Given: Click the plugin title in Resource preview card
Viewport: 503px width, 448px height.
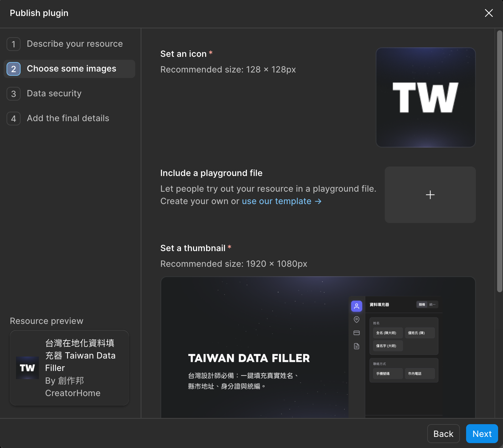Looking at the screenshot, I should tap(80, 355).
